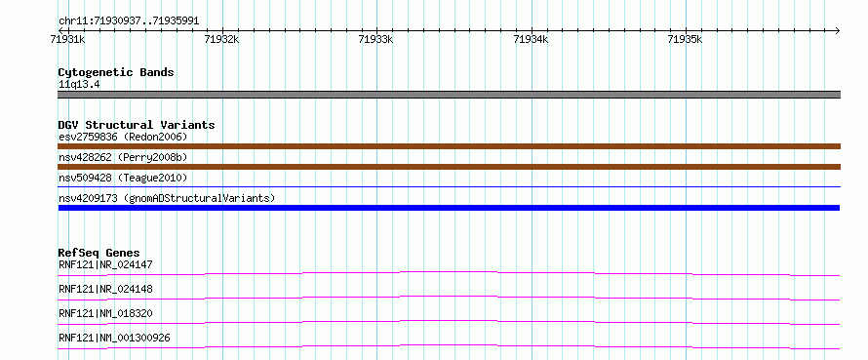Image resolution: width=868 pixels, height=360 pixels.
Task: Select the gray 11q13.4 cytoband bar
Action: point(449,95)
